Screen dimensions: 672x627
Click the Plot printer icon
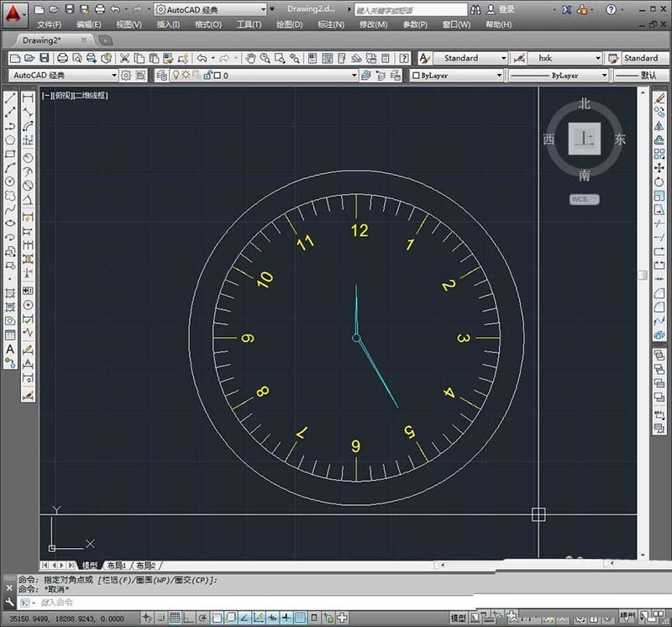pyautogui.click(x=61, y=57)
